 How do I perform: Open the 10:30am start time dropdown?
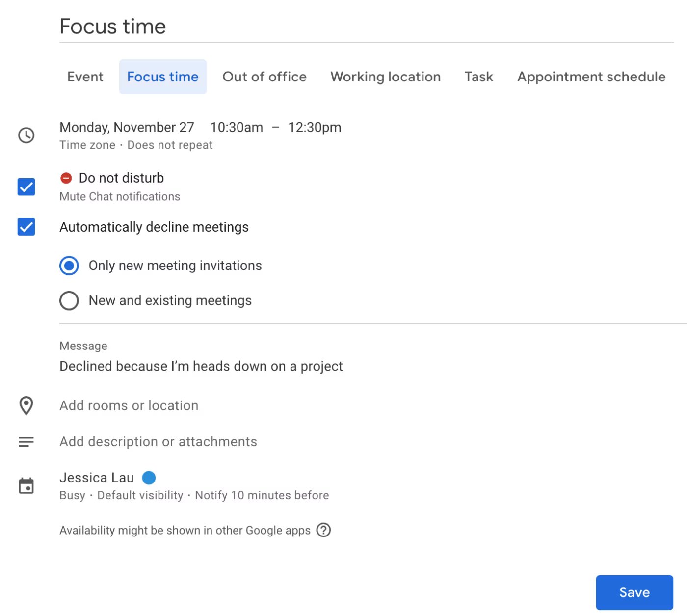237,128
